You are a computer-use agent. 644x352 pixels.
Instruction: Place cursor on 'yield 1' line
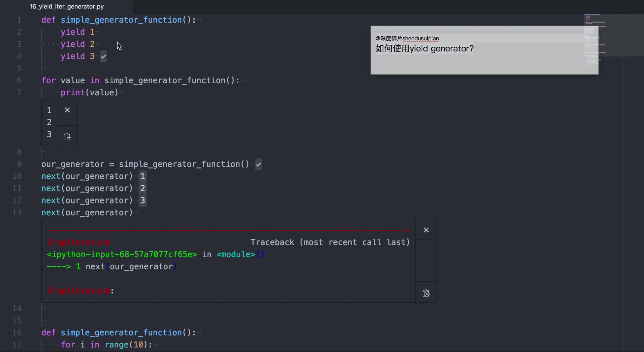point(77,32)
